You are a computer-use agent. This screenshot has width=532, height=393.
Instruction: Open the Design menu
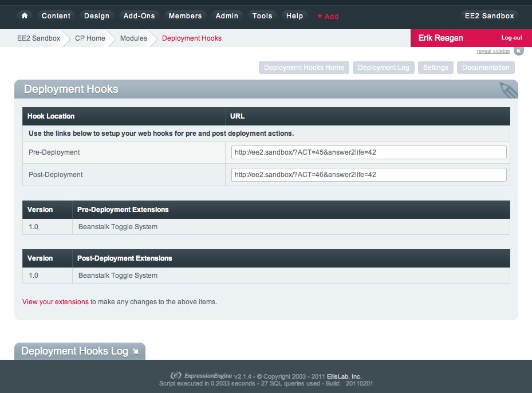[x=97, y=16]
